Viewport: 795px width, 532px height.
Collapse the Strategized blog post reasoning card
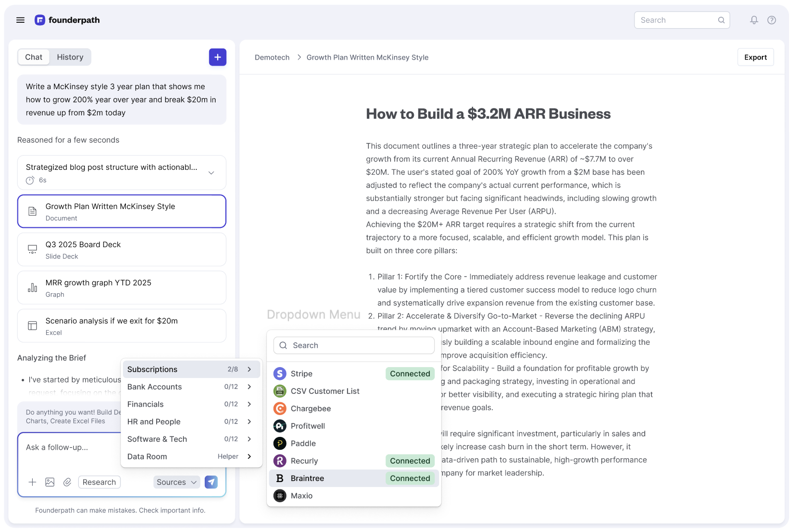[x=212, y=173]
